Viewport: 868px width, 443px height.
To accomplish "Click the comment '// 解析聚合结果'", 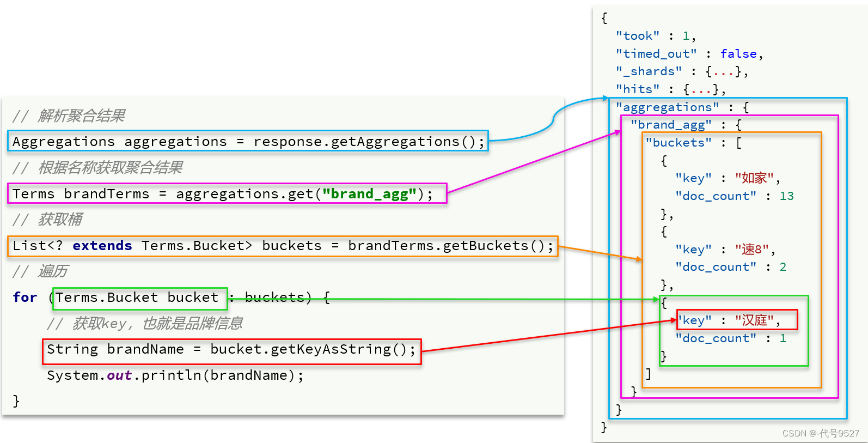I will point(69,116).
